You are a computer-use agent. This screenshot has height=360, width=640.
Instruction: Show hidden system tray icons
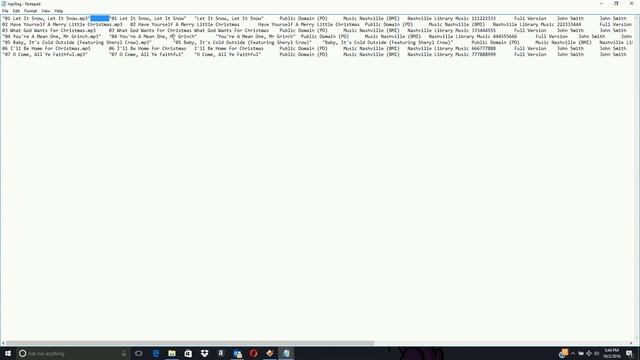(x=573, y=353)
